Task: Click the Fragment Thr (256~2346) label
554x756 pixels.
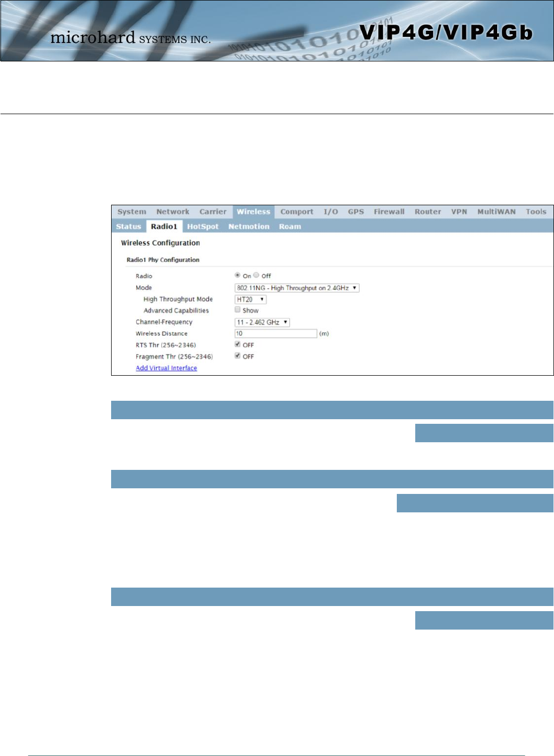Action: (174, 357)
